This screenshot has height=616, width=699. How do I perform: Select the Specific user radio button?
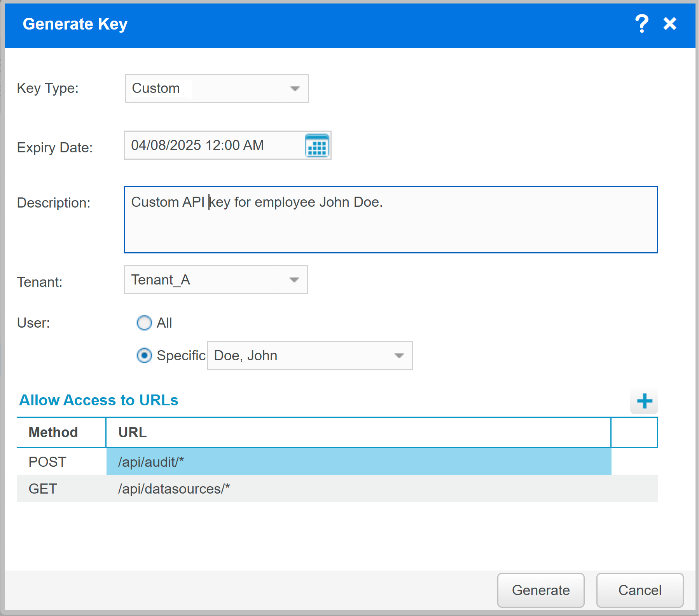(144, 355)
